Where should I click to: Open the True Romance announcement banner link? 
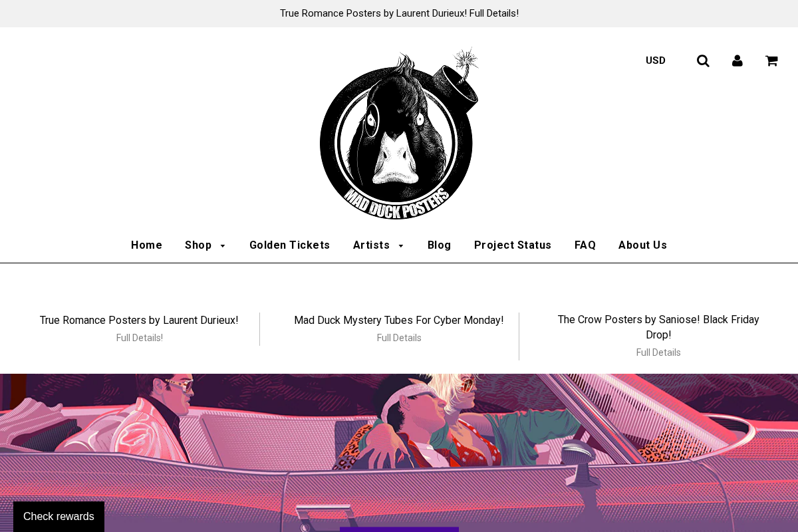[399, 13]
